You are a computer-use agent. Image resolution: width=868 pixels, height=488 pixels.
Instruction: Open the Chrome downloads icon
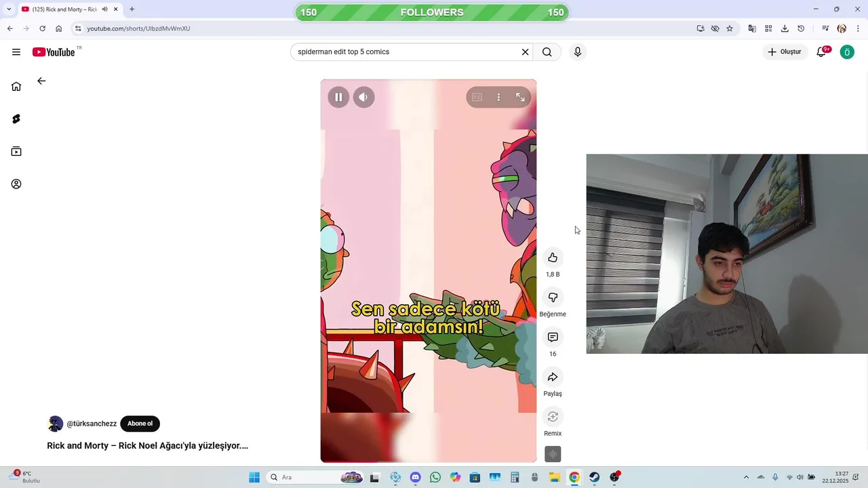[785, 28]
